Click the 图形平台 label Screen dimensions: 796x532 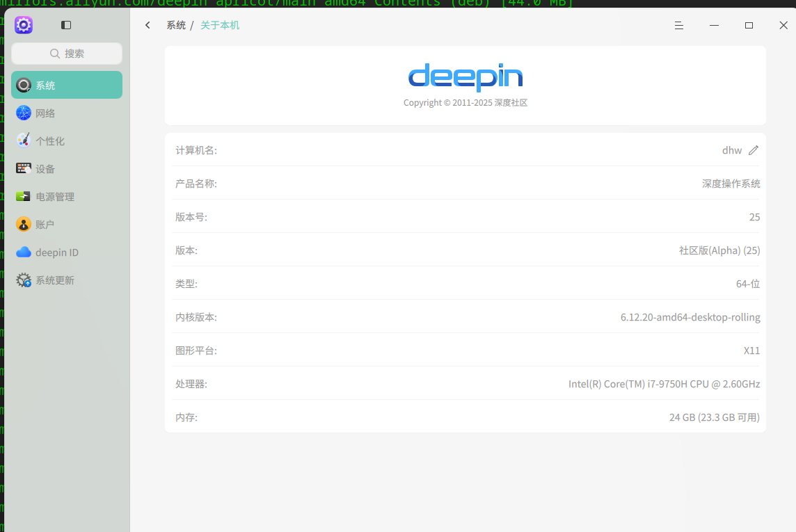click(196, 350)
